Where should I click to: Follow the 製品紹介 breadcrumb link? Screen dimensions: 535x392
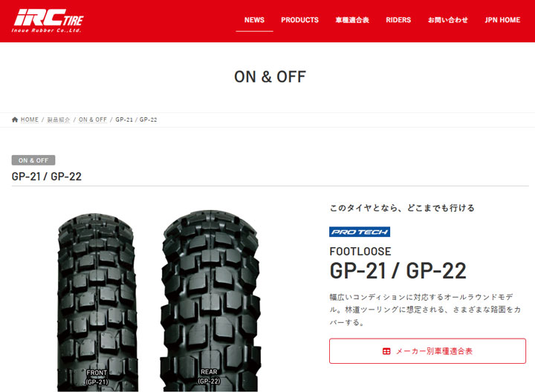59,120
